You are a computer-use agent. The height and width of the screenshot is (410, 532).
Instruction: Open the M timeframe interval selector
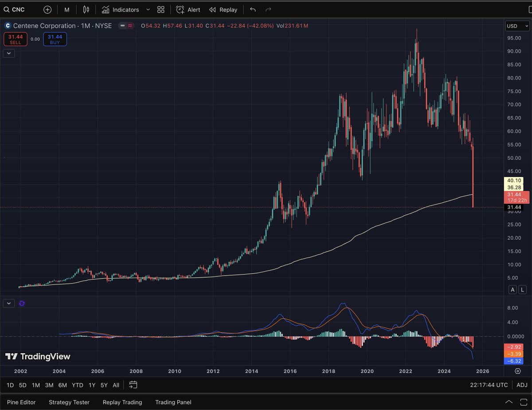(x=66, y=9)
